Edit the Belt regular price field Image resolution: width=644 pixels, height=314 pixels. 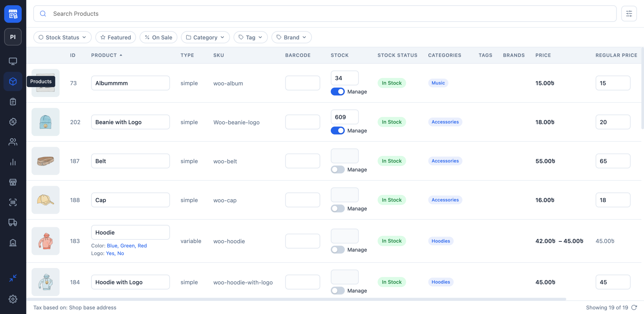click(x=613, y=161)
